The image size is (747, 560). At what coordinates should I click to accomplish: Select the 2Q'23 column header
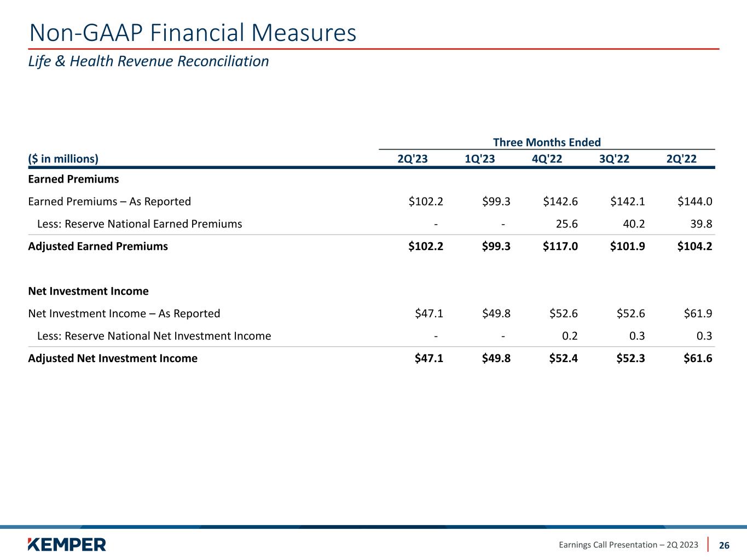coord(412,159)
